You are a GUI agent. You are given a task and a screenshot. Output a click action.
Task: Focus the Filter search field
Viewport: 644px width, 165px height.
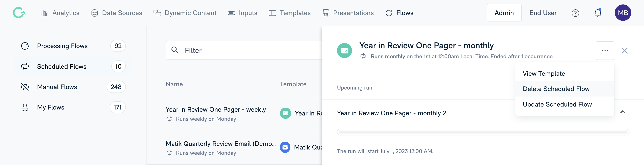(x=244, y=50)
